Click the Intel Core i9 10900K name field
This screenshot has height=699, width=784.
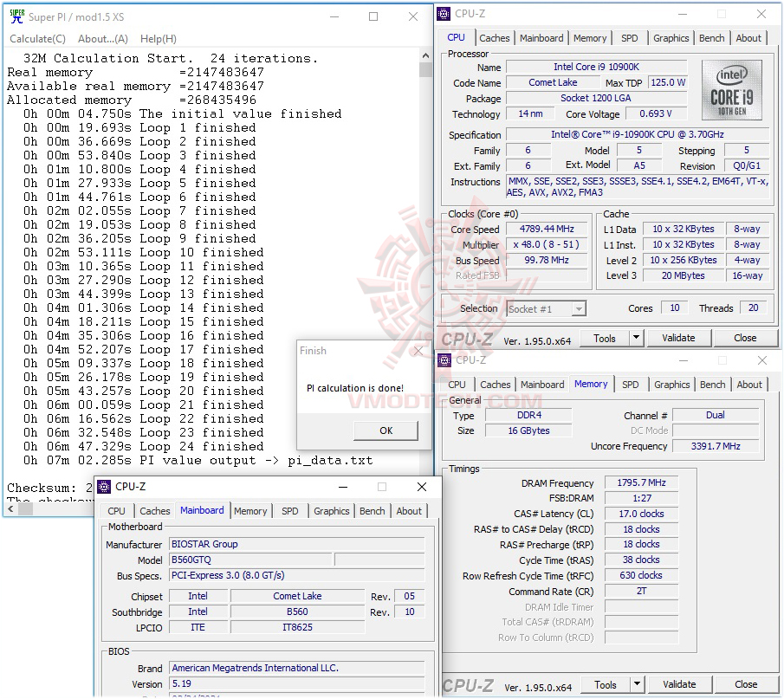pyautogui.click(x=597, y=67)
